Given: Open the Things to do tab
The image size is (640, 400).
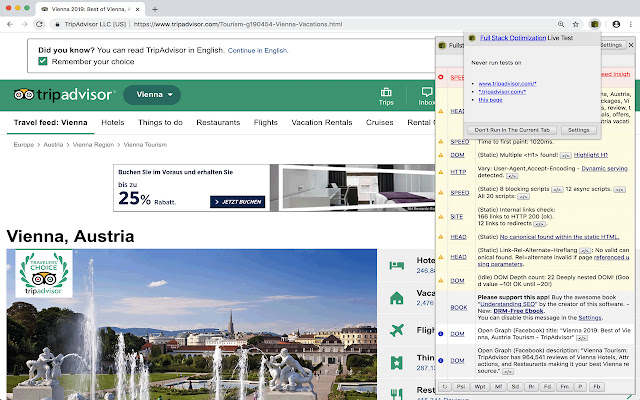Looking at the screenshot, I should [x=160, y=122].
